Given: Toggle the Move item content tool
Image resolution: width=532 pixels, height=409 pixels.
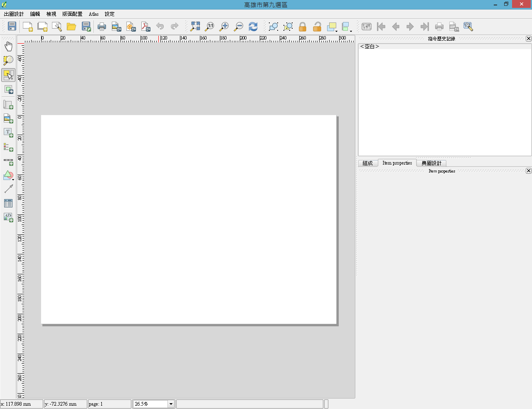Looking at the screenshot, I should click(8, 90).
